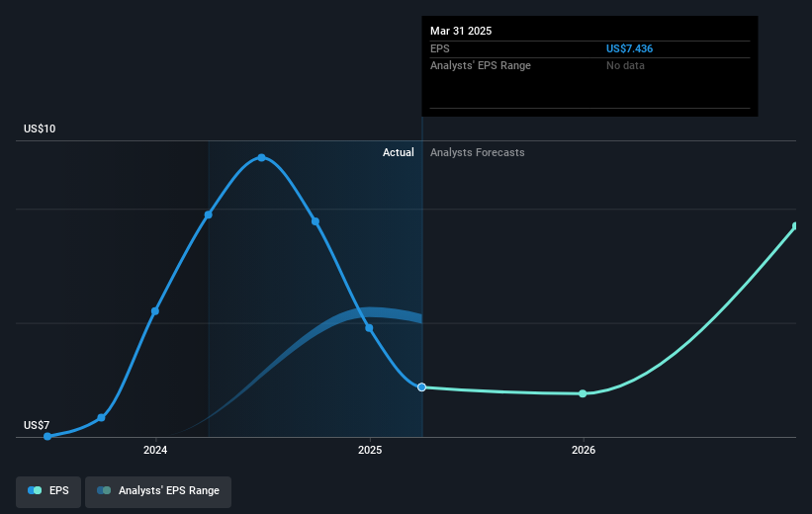Click the US$7 y-axis label
Screen dimensions: 812x514
pyautogui.click(x=37, y=425)
